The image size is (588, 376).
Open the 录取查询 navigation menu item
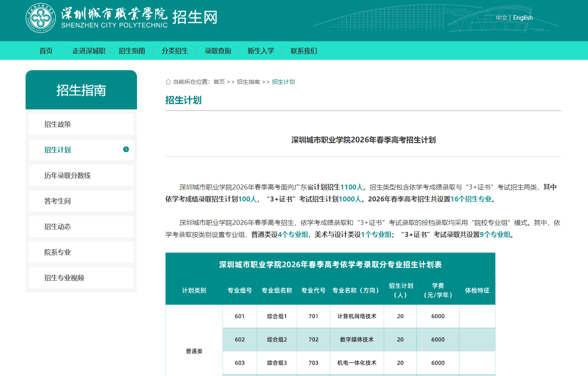[217, 50]
